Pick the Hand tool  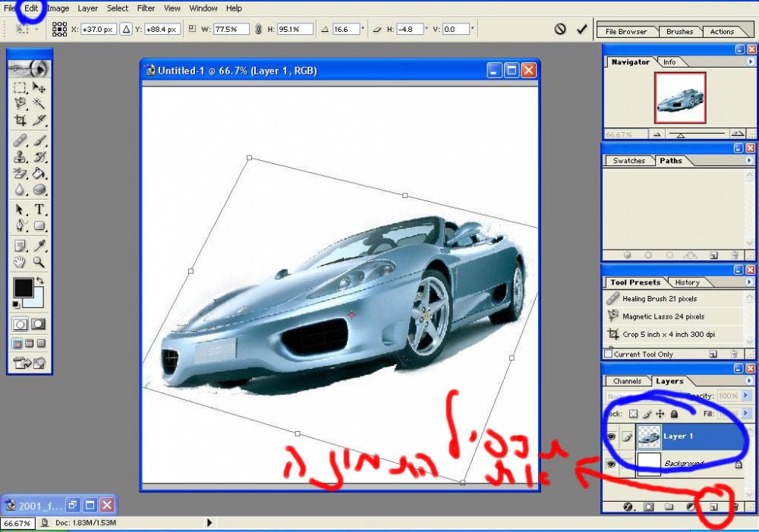coord(20,263)
